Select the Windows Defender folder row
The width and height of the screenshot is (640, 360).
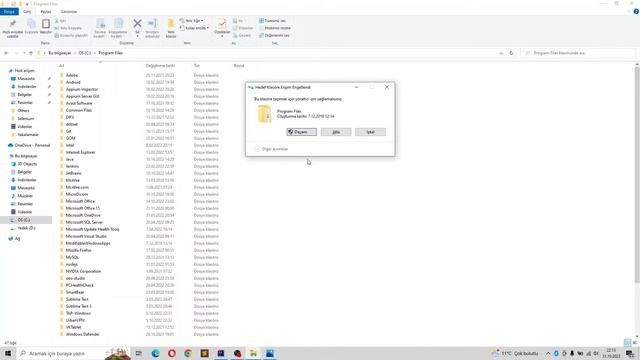click(139, 334)
